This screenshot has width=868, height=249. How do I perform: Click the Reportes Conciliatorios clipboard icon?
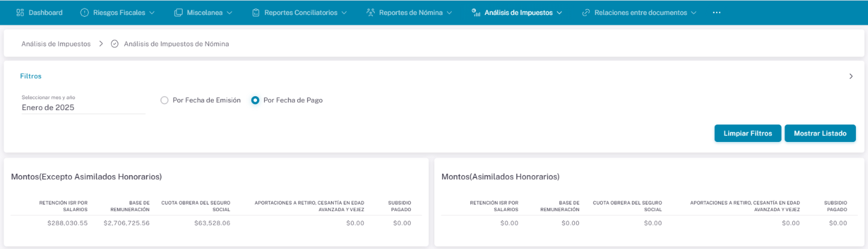coord(256,13)
